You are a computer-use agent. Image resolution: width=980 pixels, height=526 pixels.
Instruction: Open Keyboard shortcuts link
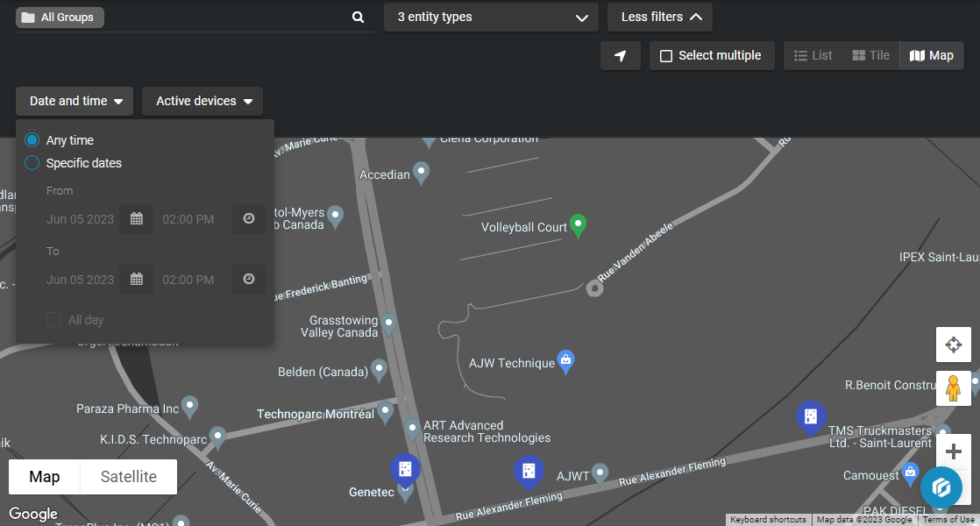[768, 520]
